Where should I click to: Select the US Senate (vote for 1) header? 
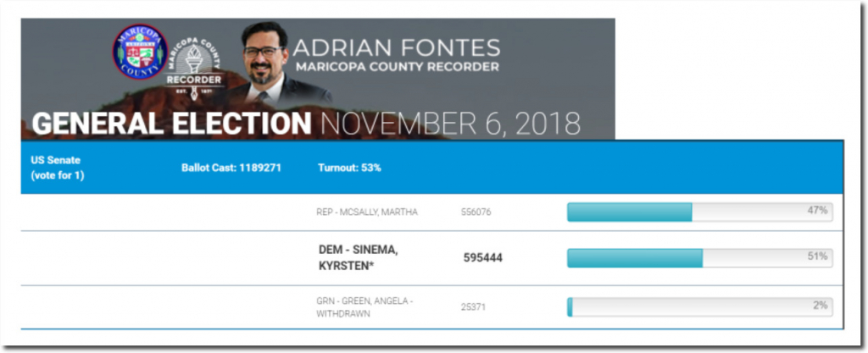[58, 168]
